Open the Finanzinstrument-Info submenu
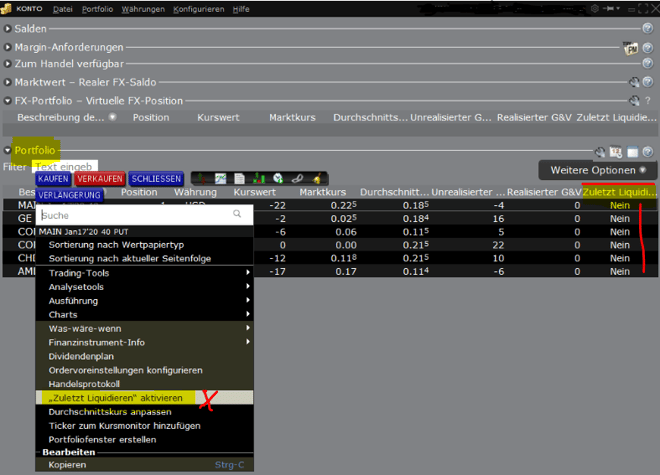The height and width of the screenshot is (475, 660). pyautogui.click(x=144, y=342)
